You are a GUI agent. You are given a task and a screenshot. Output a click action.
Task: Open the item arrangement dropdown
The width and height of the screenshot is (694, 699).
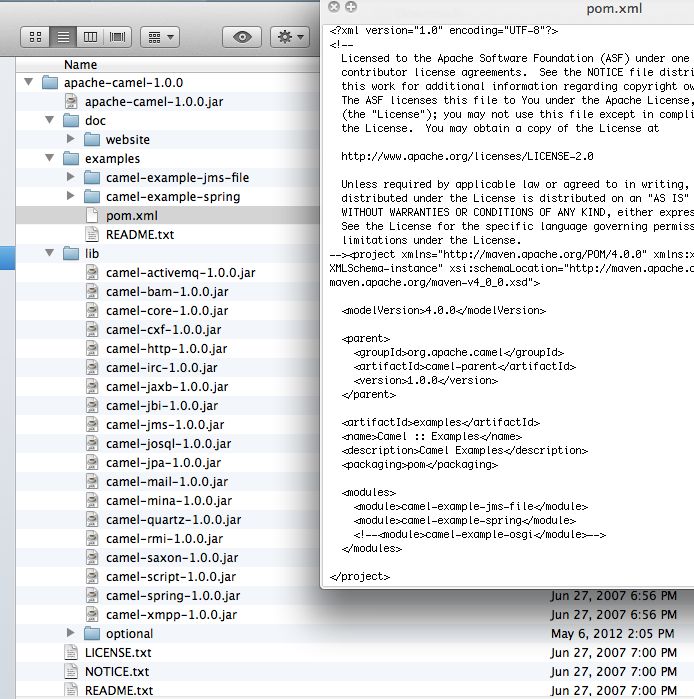(160, 37)
